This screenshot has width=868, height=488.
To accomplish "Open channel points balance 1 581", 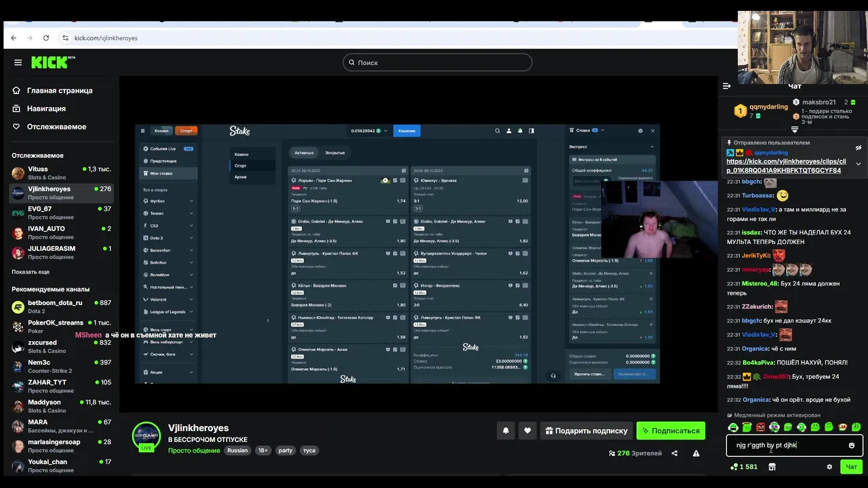I will tap(744, 467).
